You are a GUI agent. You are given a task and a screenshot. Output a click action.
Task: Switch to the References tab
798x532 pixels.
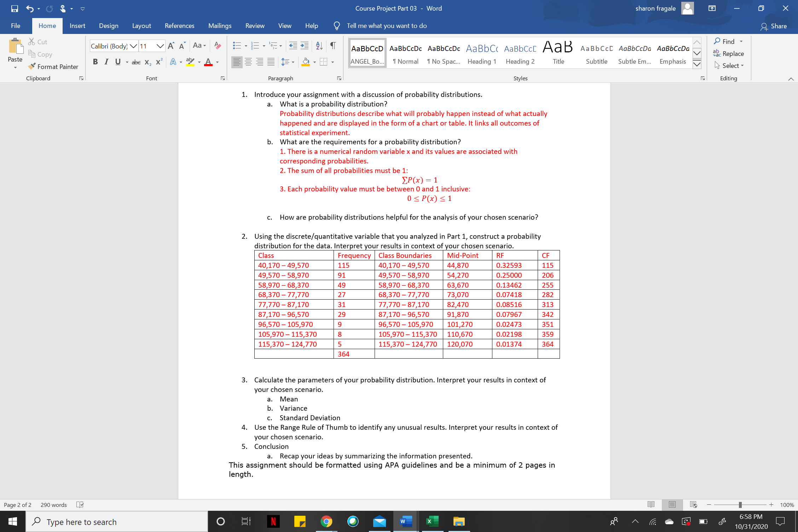179,25
